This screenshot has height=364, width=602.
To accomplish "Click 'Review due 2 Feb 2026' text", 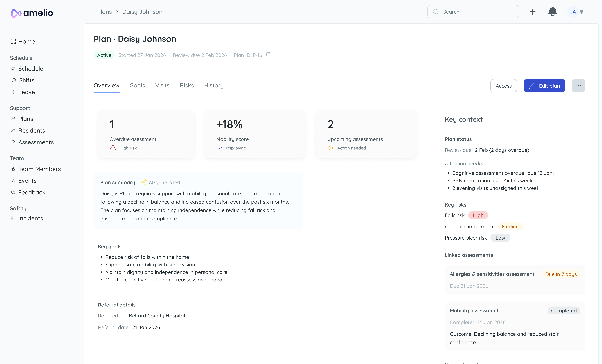I will 200,55.
